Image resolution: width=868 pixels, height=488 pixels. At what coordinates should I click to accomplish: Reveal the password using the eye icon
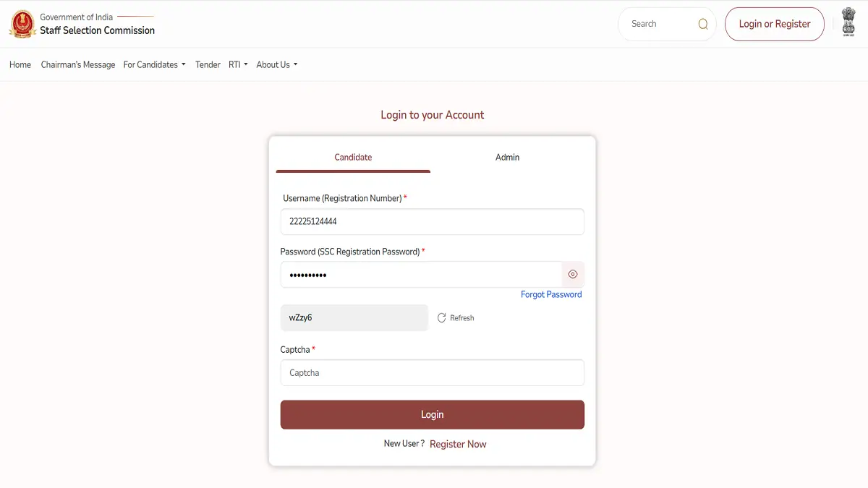573,274
